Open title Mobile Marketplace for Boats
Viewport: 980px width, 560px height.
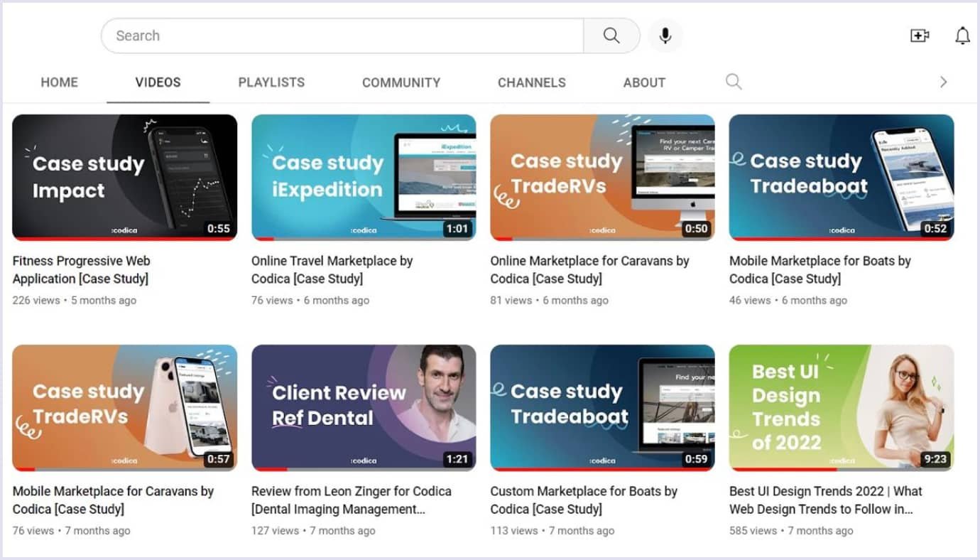coord(820,270)
